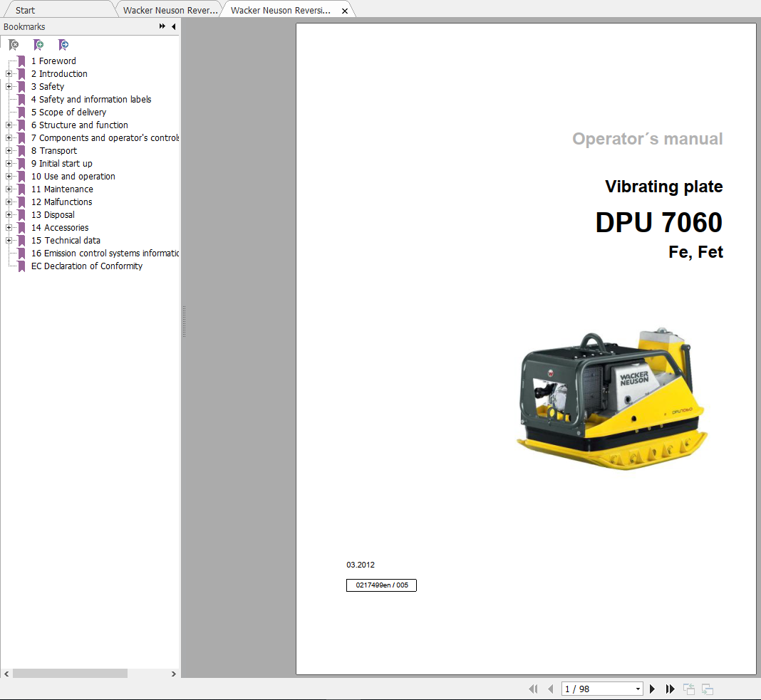Expand the 3 Safety bookmark
761x700 pixels.
pos(9,86)
